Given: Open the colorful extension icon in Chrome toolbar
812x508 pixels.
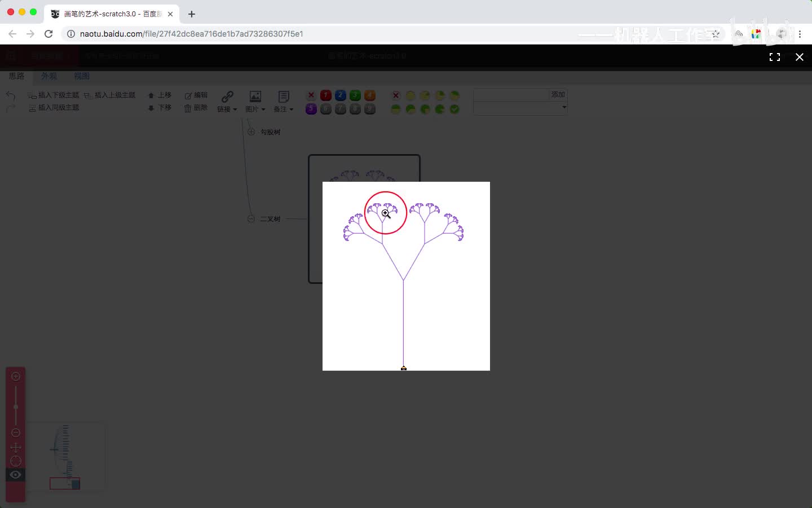Looking at the screenshot, I should coord(756,34).
